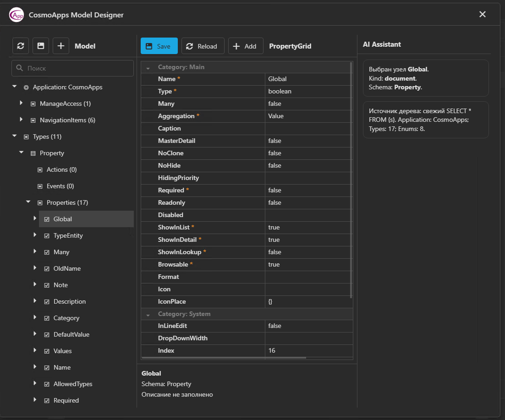Toggle the Description checkbox icon
Image resolution: width=505 pixels, height=420 pixels.
47,302
